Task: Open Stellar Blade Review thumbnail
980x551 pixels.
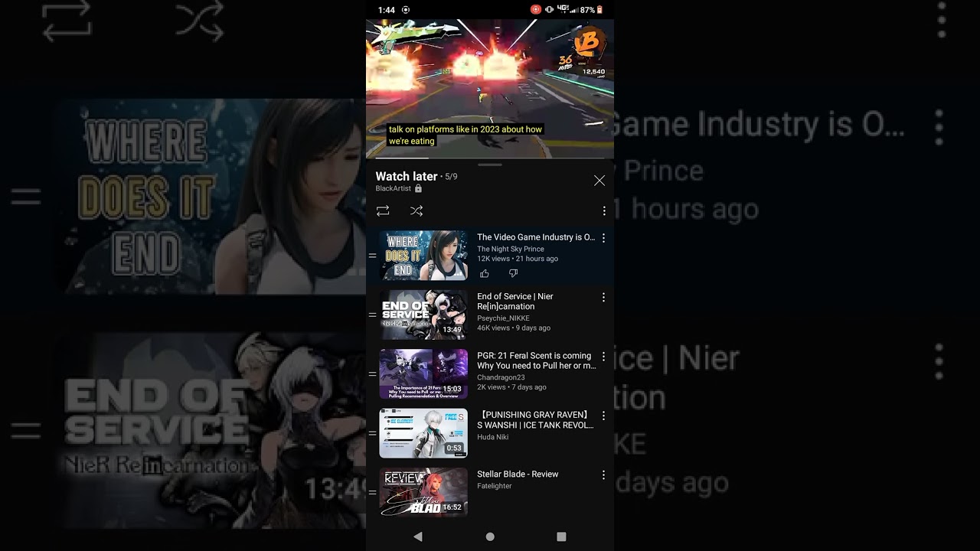Action: point(423,493)
